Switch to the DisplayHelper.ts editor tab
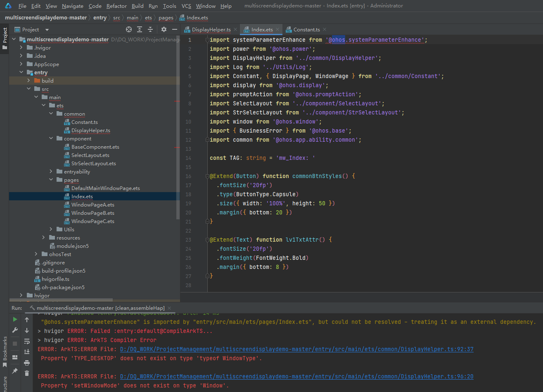The width and height of the screenshot is (543, 392). pos(211,29)
